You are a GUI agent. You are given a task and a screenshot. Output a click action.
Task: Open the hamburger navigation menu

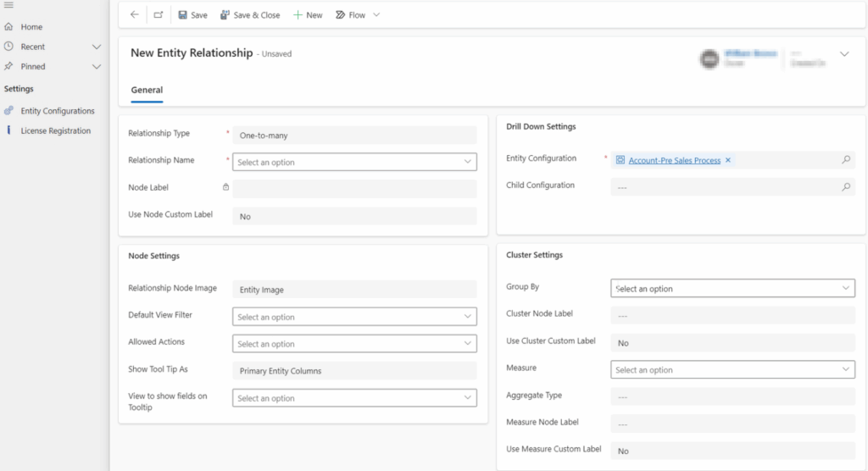8,5
